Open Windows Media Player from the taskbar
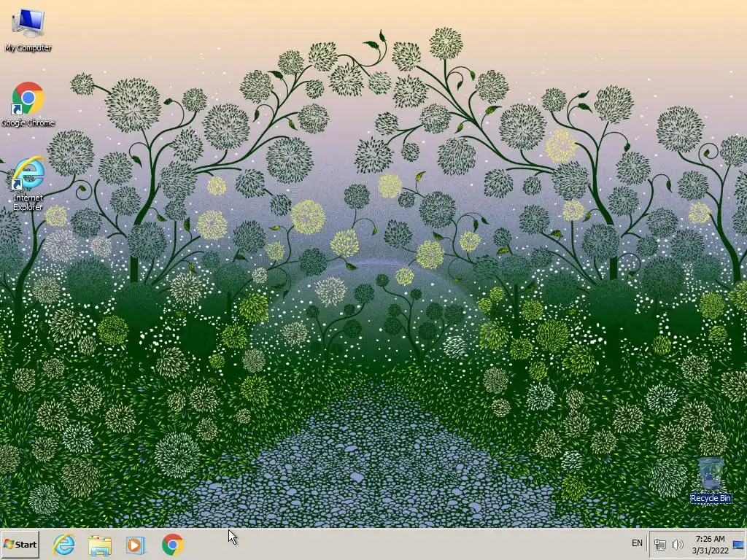The height and width of the screenshot is (560, 747). tap(135, 544)
